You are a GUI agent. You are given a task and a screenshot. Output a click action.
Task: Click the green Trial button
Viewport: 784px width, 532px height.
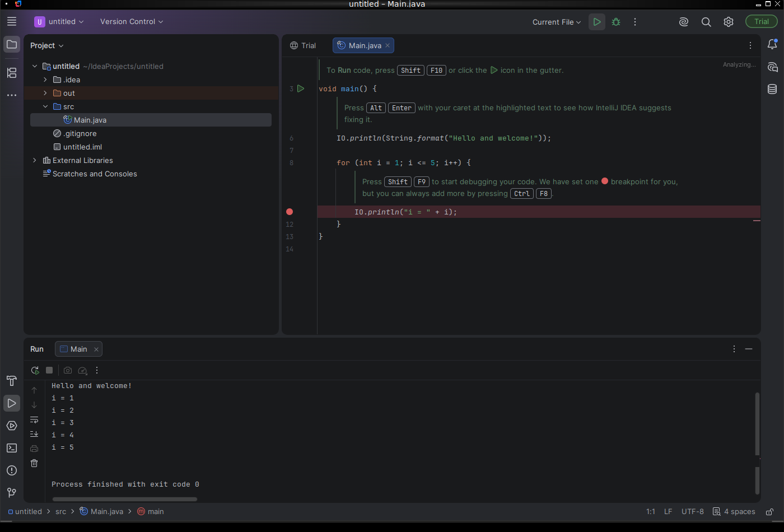point(762,21)
